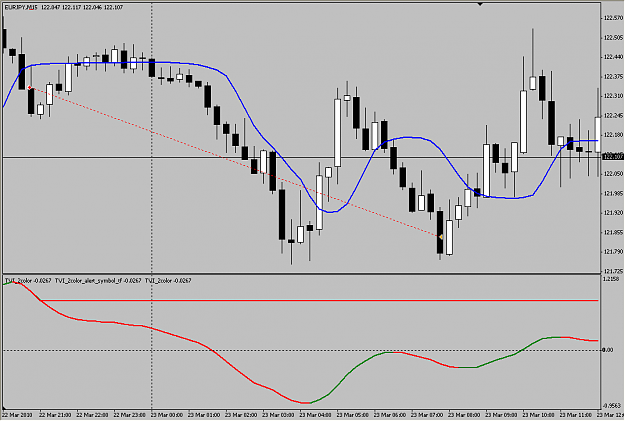Viewport: 625px width, 421px height.
Task: Click the 122.050 price scale label
Action: [x=613, y=174]
